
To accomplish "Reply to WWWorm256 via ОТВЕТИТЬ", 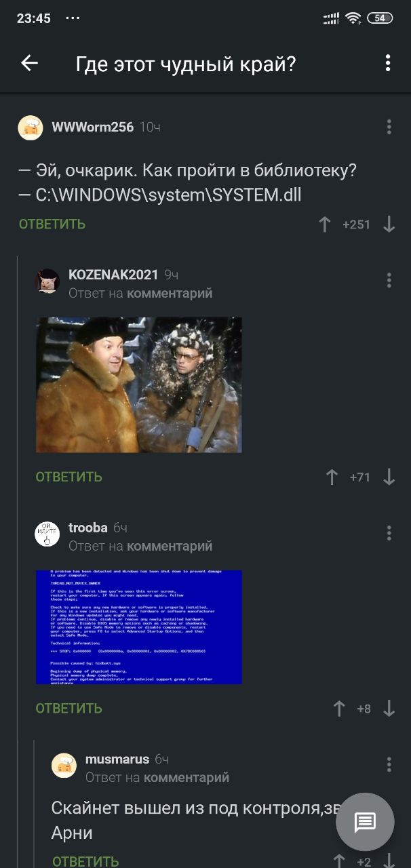I will coord(52,224).
